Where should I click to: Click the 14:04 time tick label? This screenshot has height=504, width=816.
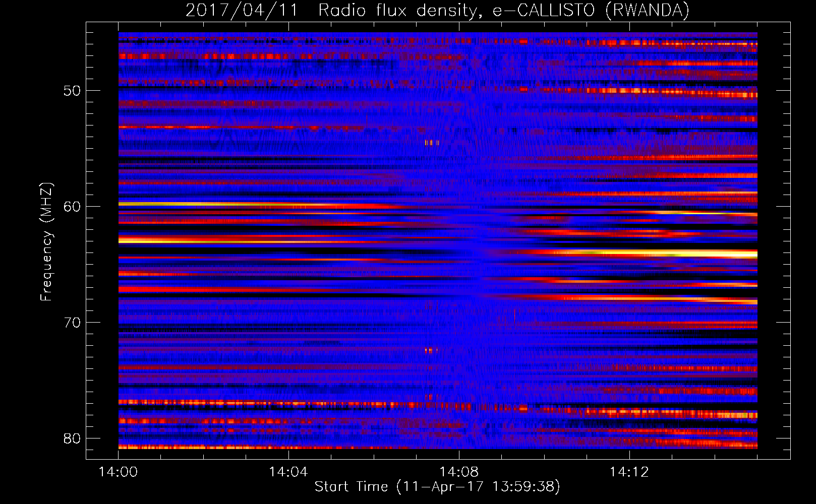(x=288, y=472)
